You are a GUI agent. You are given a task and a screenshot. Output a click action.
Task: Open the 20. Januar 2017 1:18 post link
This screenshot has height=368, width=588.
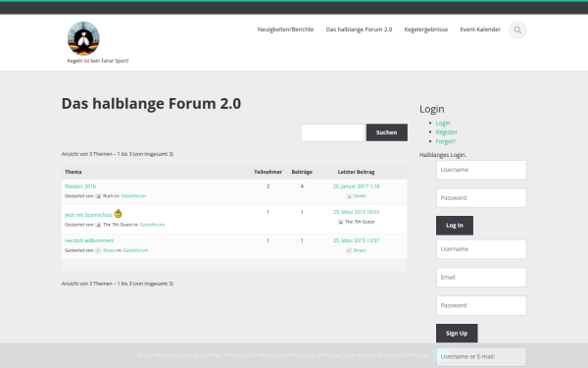(357, 186)
